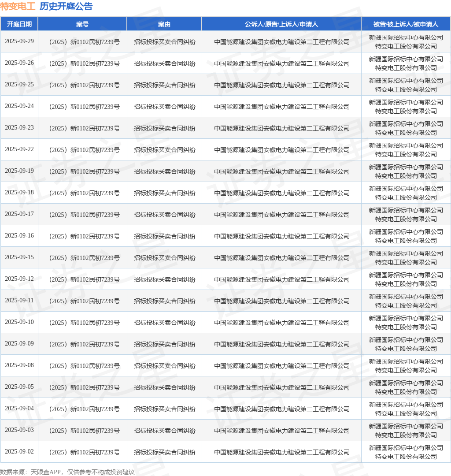
Task: Click the plaintiff company in the 2025-09-05 row
Action: (x=282, y=387)
